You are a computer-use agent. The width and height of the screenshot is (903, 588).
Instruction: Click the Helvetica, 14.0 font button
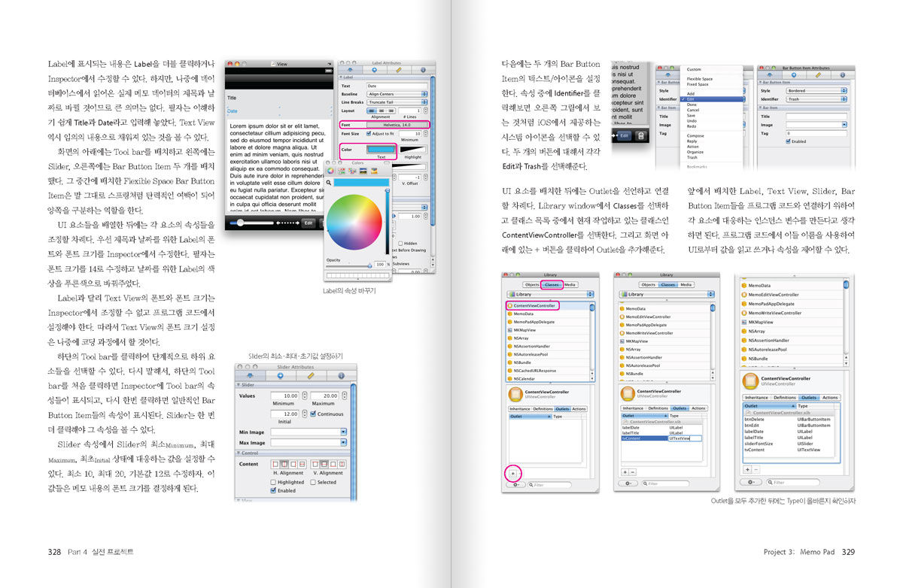point(394,125)
